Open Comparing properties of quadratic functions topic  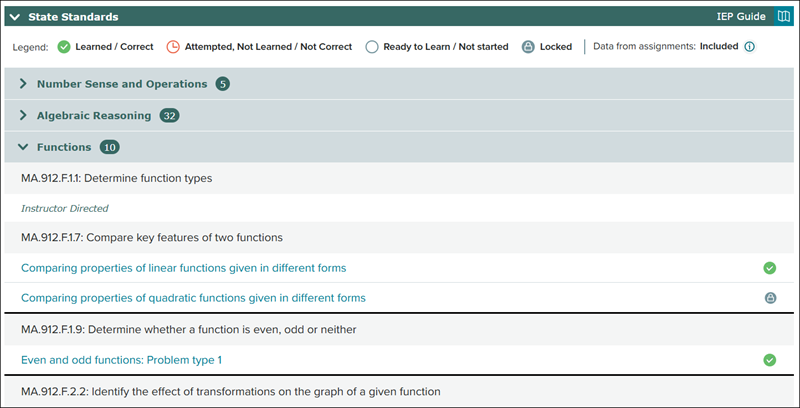coord(193,298)
